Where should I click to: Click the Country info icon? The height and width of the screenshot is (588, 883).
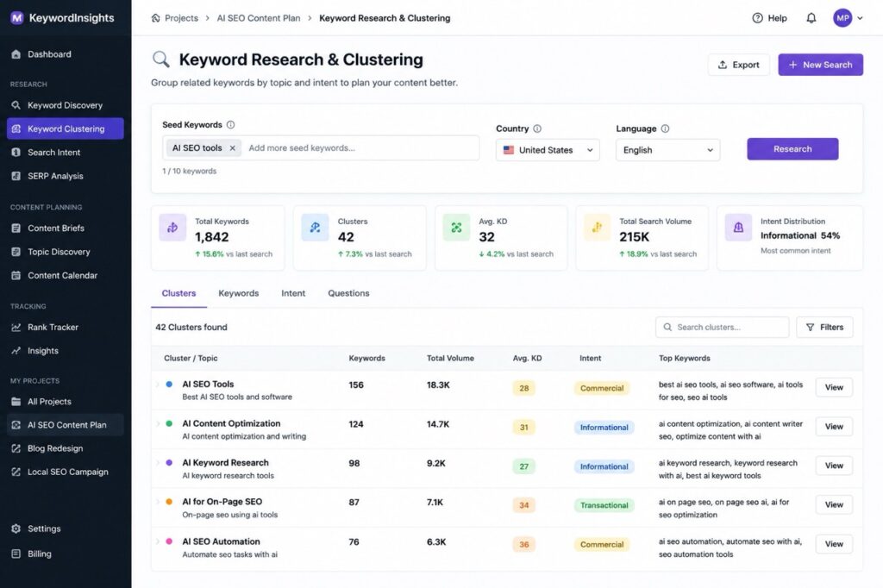(537, 128)
